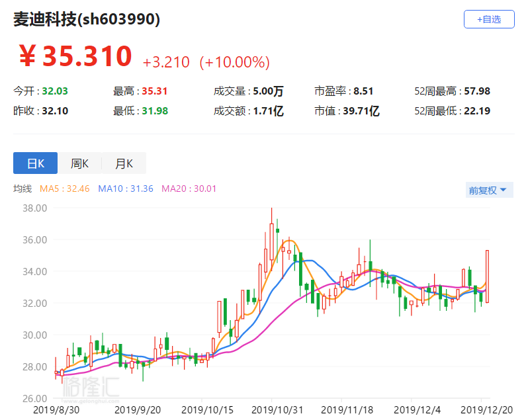This screenshot has width=528, height=420.
Task: Click the 昨收 value 32.10
Action: (55, 110)
